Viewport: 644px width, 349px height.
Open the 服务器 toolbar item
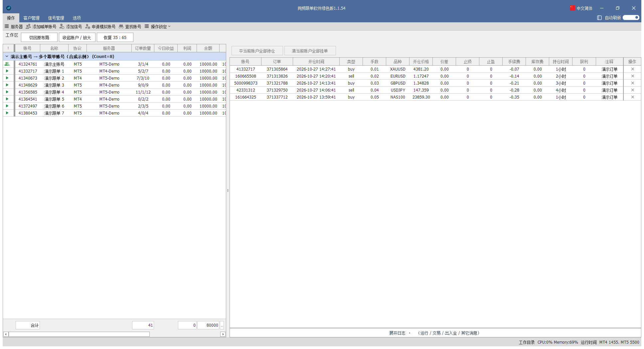pos(14,27)
